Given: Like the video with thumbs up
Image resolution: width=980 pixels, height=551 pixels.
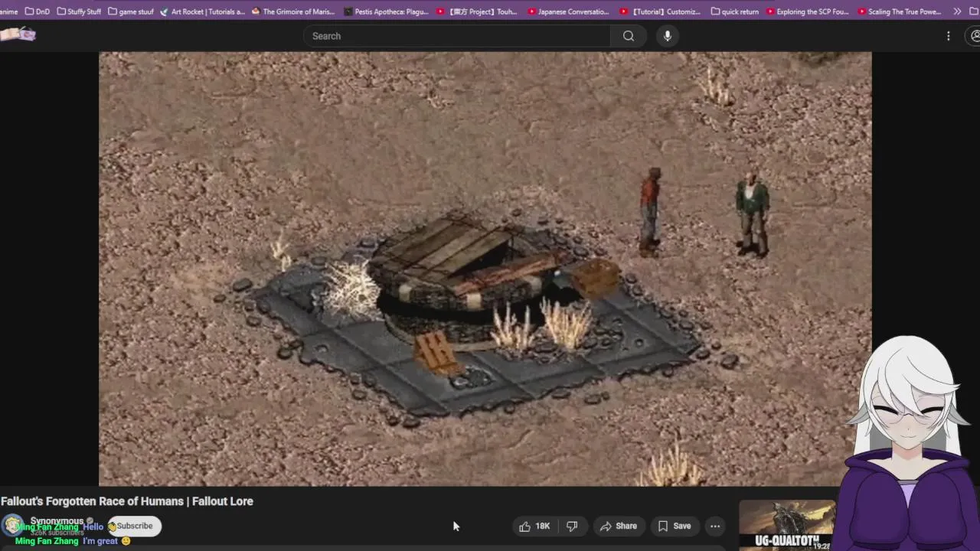Looking at the screenshot, I should (534, 526).
